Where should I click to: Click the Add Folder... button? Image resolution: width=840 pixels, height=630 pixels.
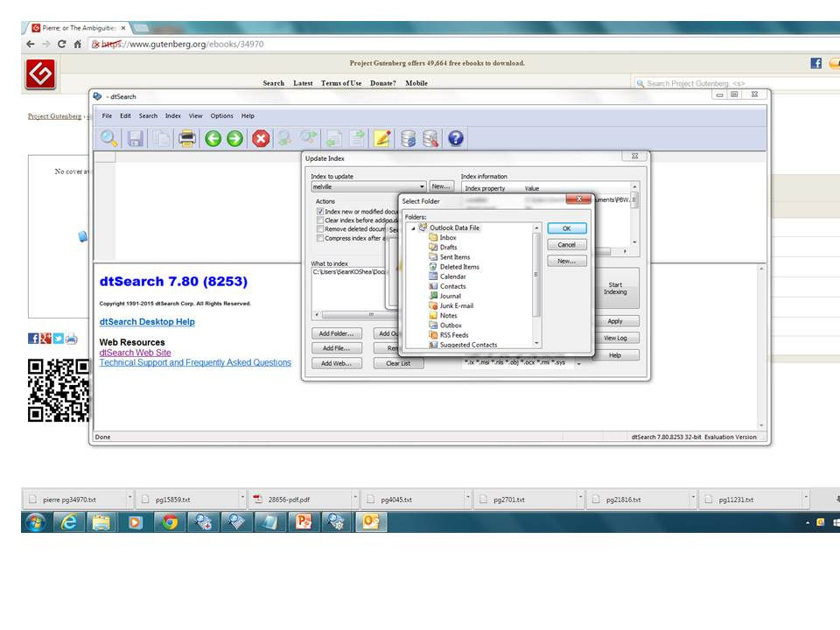click(x=336, y=333)
